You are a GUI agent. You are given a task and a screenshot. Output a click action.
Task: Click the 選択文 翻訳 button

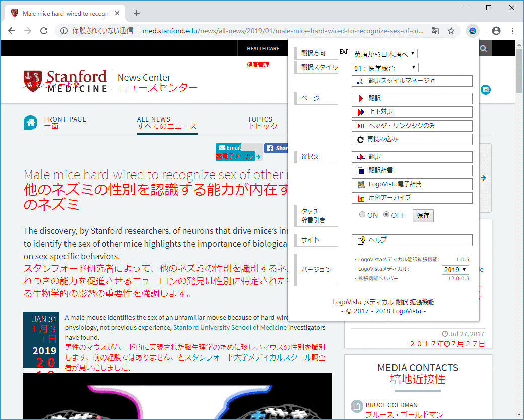coord(412,157)
